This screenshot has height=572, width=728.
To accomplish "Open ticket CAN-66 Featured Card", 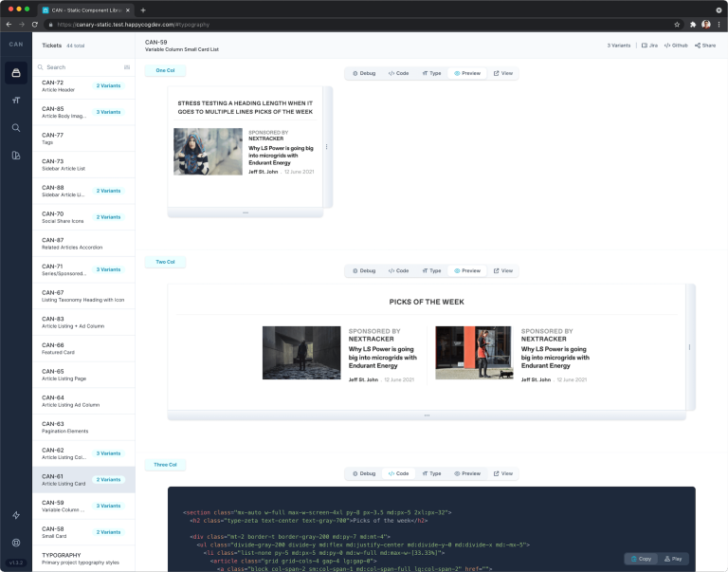I will [x=83, y=348].
